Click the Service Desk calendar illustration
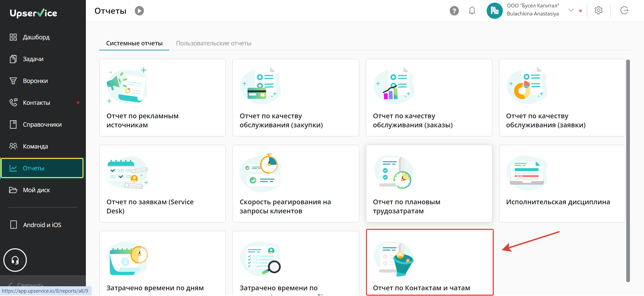Screen dimensions: 644x296 click(x=127, y=173)
